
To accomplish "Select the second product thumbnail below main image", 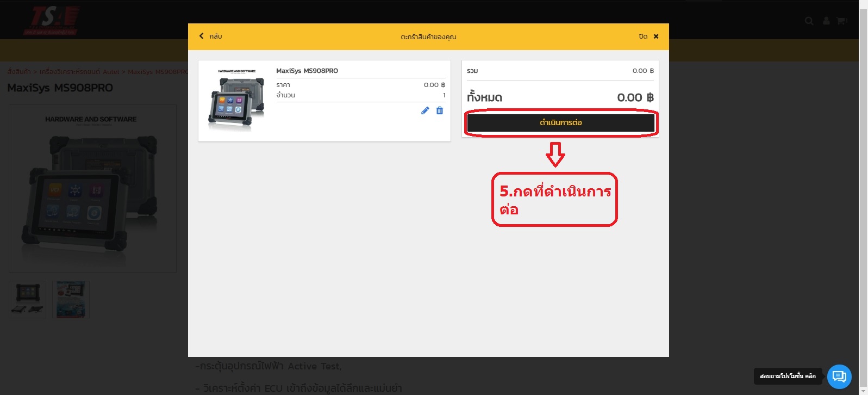I will 71,299.
